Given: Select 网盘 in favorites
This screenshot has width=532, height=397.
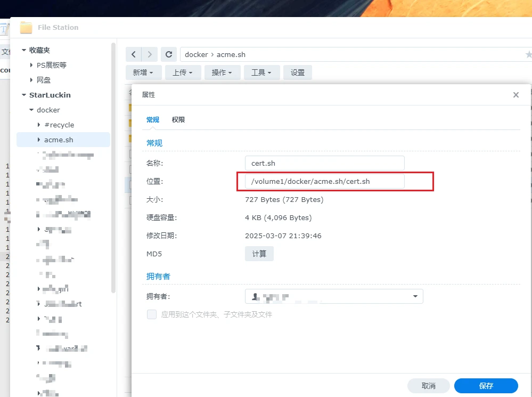Looking at the screenshot, I should (x=44, y=80).
